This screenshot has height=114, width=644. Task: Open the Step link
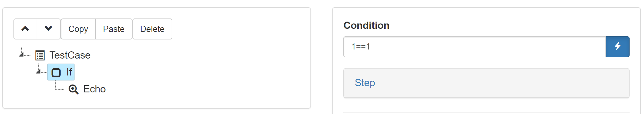365,83
